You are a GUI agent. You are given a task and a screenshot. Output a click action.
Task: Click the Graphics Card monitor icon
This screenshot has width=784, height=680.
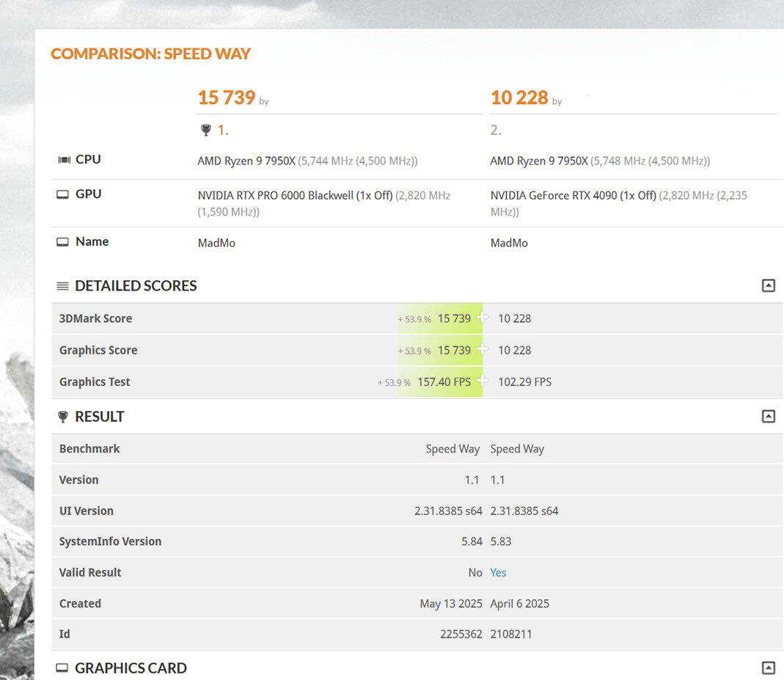coord(62,668)
